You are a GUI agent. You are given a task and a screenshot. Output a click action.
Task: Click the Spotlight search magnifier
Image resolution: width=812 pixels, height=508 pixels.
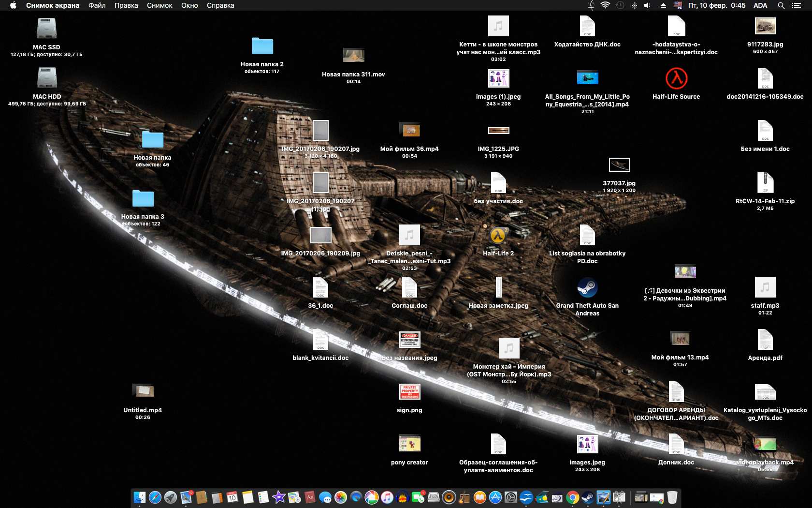click(781, 5)
